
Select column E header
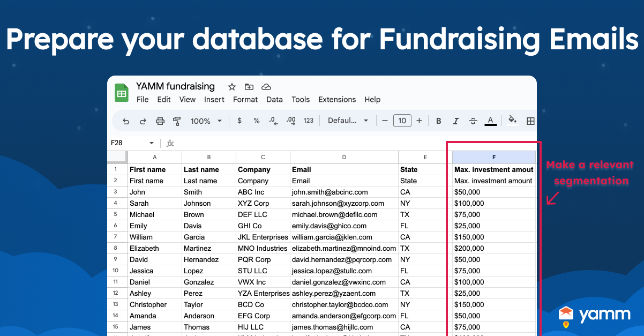425,157
